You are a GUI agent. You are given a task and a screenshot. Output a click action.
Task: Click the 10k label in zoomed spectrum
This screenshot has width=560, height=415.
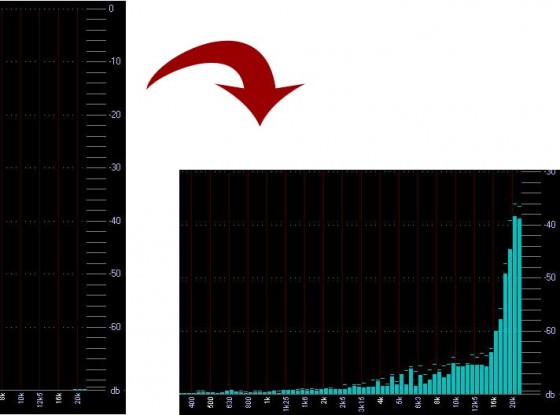pos(456,402)
